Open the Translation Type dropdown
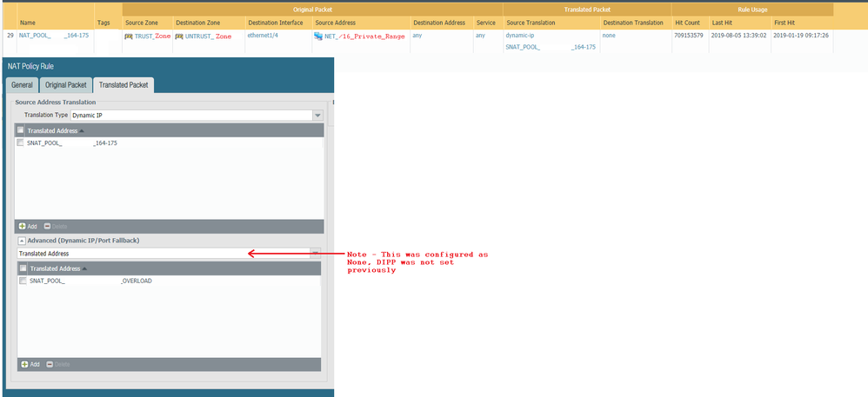 pyautogui.click(x=317, y=115)
